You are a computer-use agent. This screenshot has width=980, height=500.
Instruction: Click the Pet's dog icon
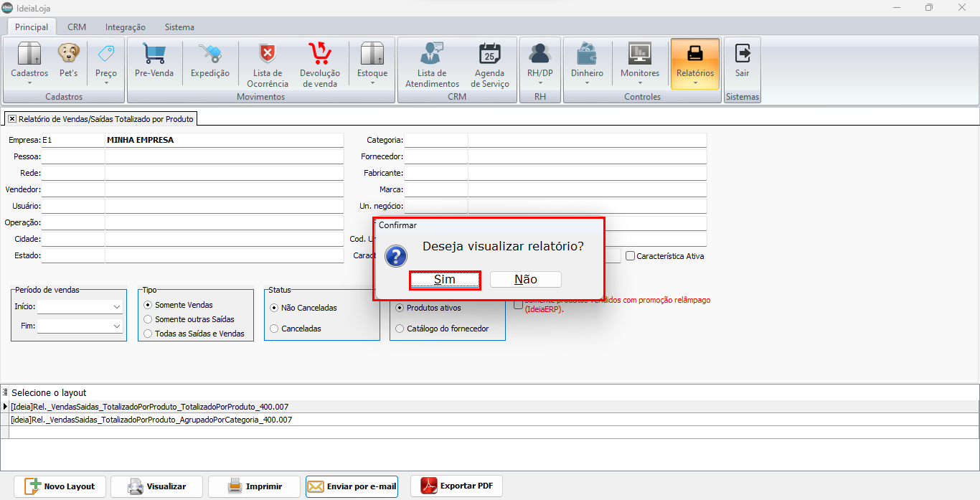point(68,55)
